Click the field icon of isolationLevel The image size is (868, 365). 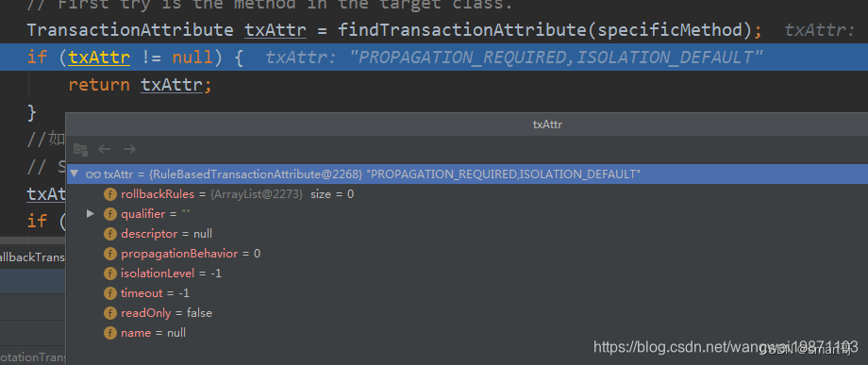click(110, 274)
